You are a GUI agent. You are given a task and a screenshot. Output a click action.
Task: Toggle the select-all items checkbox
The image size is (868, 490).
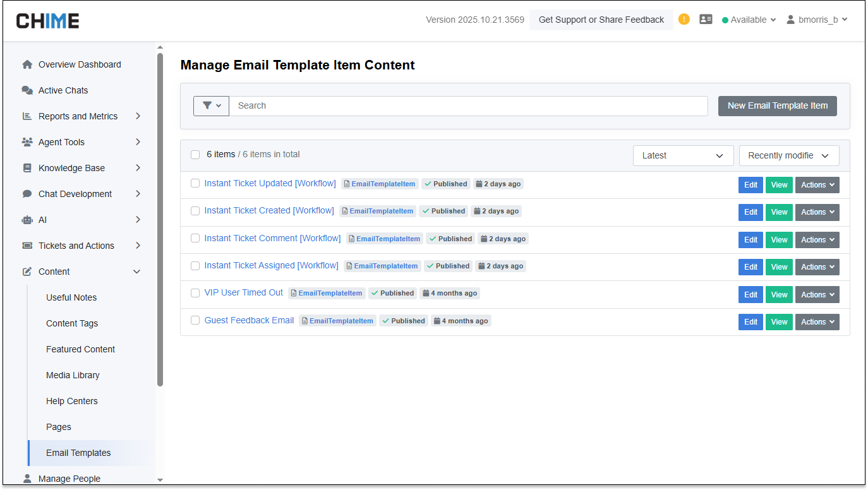195,155
